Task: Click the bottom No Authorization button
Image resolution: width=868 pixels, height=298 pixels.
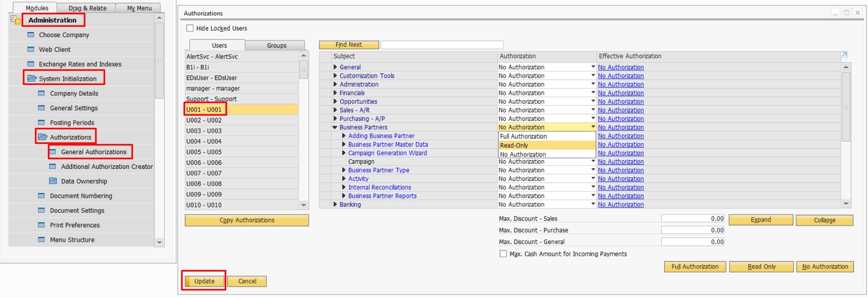Action: coord(825,267)
